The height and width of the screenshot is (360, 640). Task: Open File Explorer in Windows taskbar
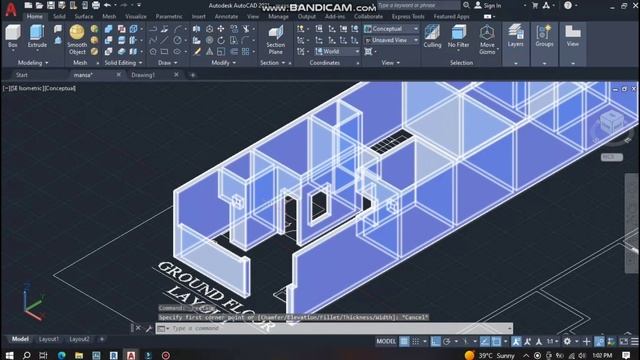(79, 356)
